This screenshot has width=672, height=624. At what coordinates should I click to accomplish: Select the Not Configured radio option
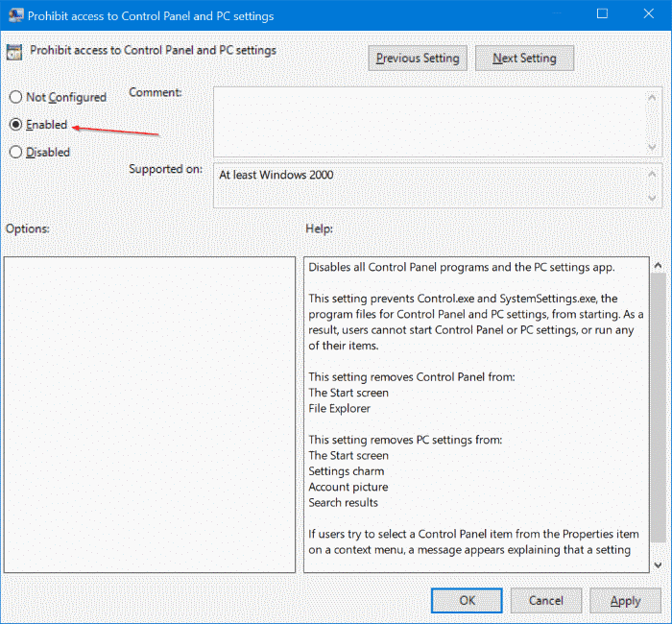point(15,97)
